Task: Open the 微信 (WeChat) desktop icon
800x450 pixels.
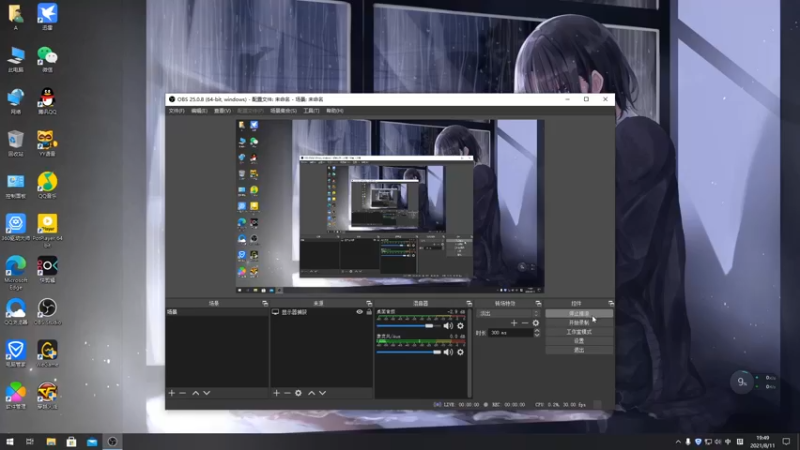Action: [x=47, y=59]
